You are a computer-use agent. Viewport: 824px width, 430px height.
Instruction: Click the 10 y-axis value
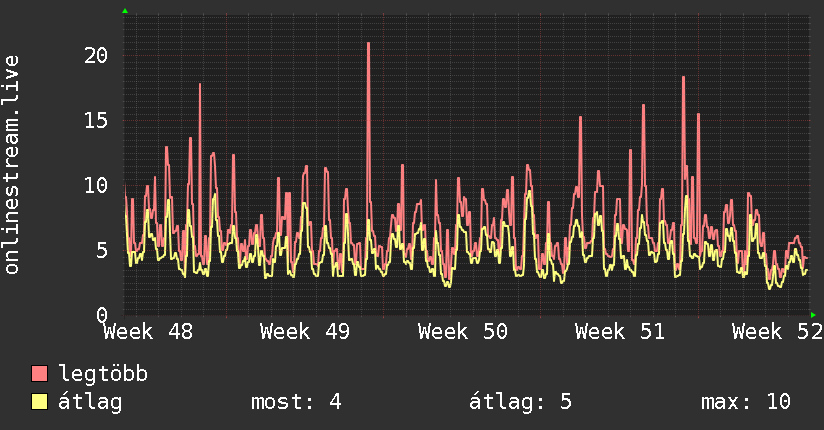(96, 185)
